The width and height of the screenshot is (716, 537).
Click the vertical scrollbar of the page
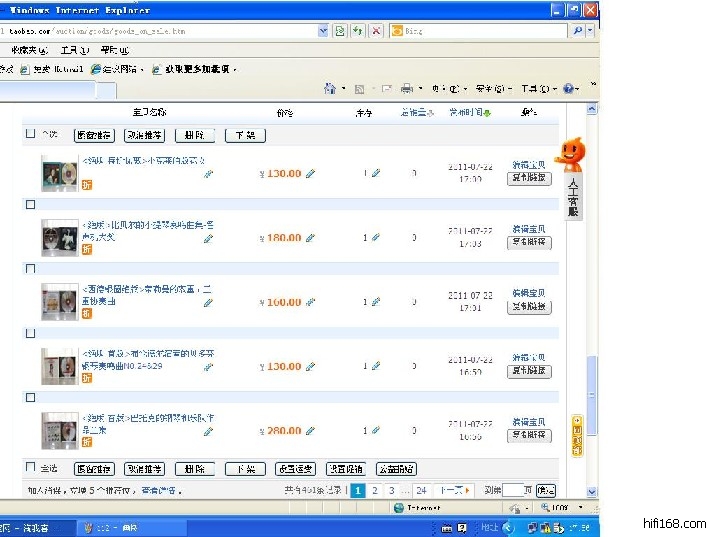tap(593, 300)
